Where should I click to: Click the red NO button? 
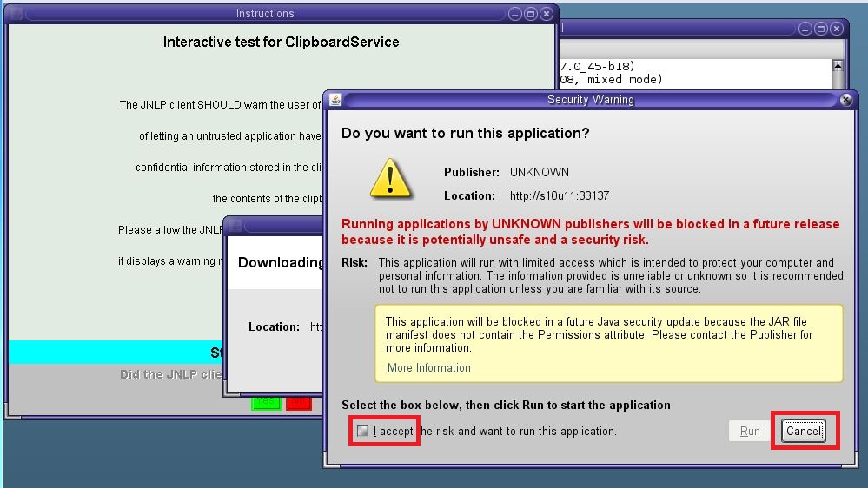(298, 403)
